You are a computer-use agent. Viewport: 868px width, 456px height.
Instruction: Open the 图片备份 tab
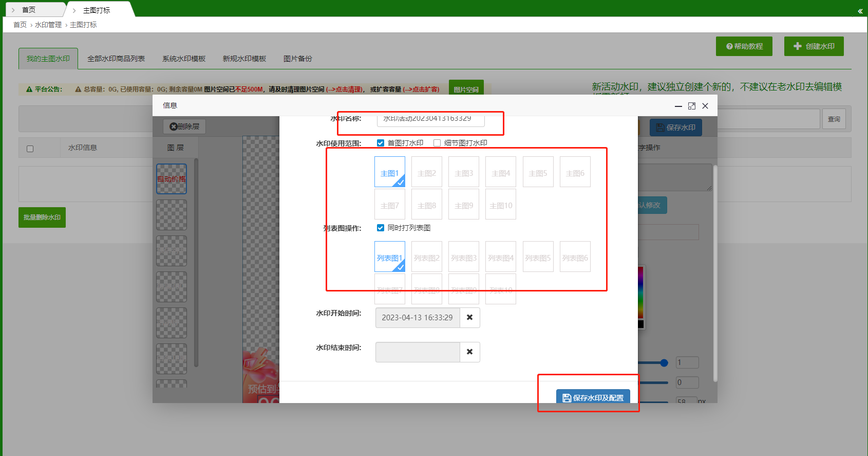[297, 59]
